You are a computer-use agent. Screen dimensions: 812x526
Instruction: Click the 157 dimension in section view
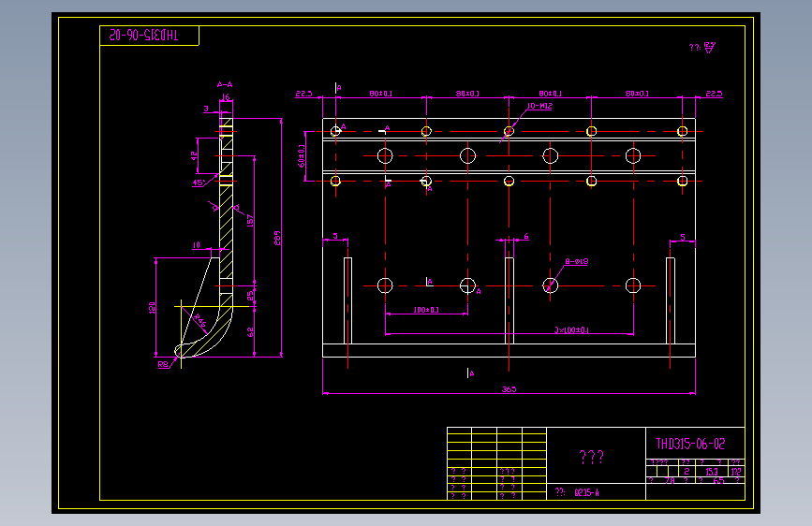[x=250, y=221]
